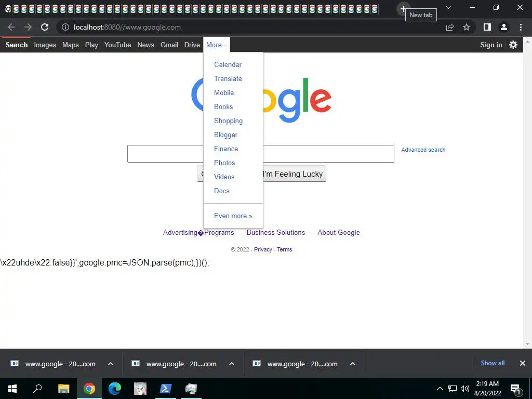
Task: Show hidden system tray icons
Action: click(440, 389)
